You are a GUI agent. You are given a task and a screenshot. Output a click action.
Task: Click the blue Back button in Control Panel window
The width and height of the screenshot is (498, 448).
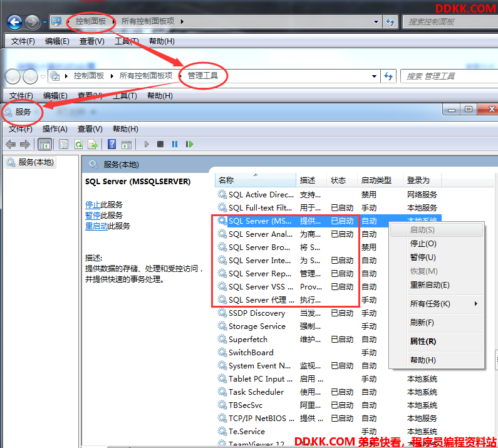click(x=14, y=22)
